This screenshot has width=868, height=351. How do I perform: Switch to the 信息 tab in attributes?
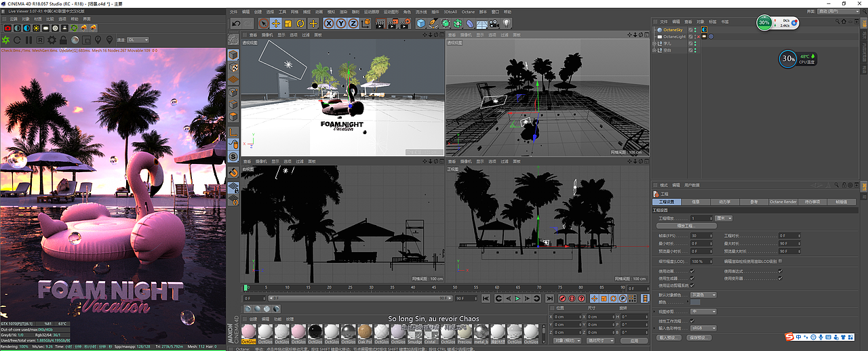point(696,202)
